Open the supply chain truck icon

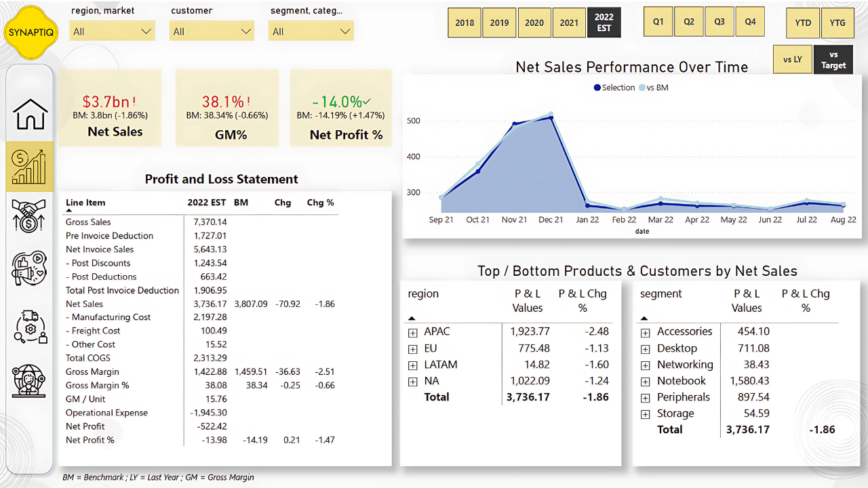31,327
